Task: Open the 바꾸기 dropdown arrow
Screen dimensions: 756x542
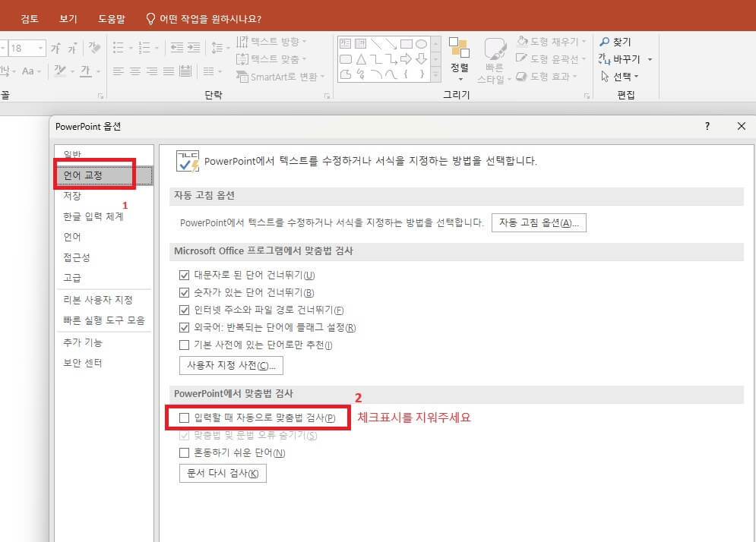Action: point(650,59)
